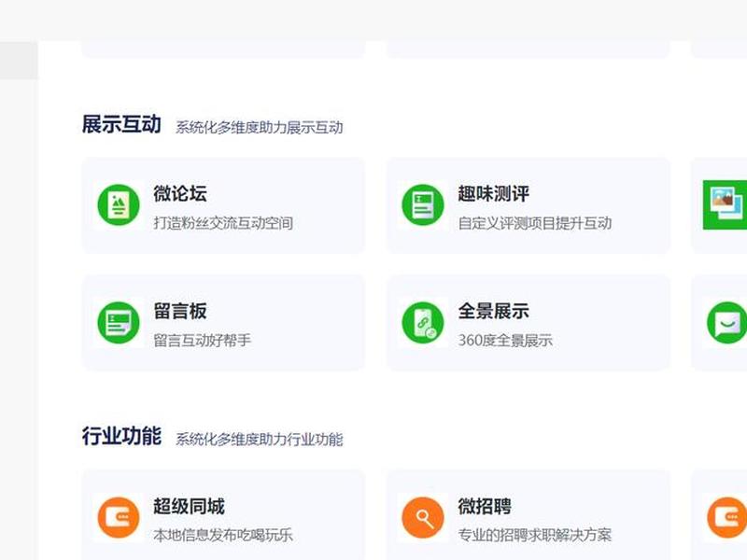Select the 留言板 title
This screenshot has height=560, width=747.
point(180,311)
